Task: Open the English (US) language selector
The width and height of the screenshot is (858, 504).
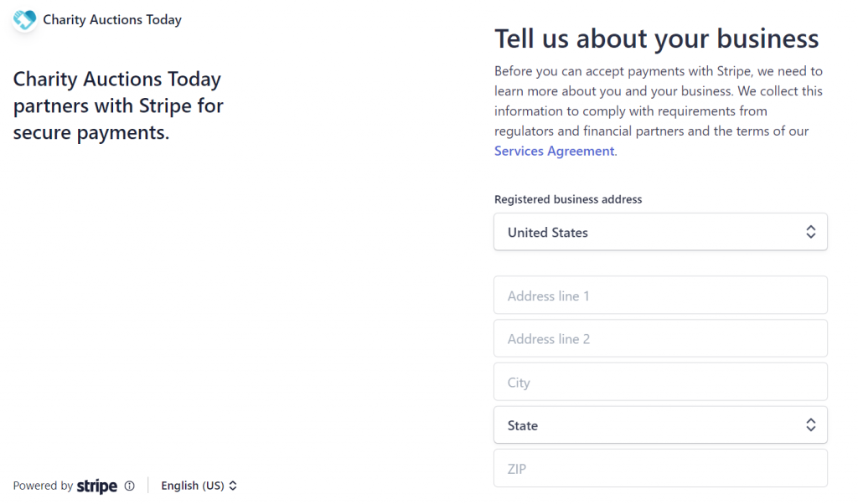Action: click(199, 486)
